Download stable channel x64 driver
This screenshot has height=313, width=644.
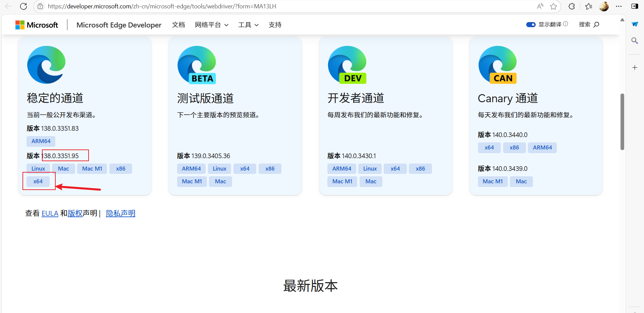click(x=38, y=181)
